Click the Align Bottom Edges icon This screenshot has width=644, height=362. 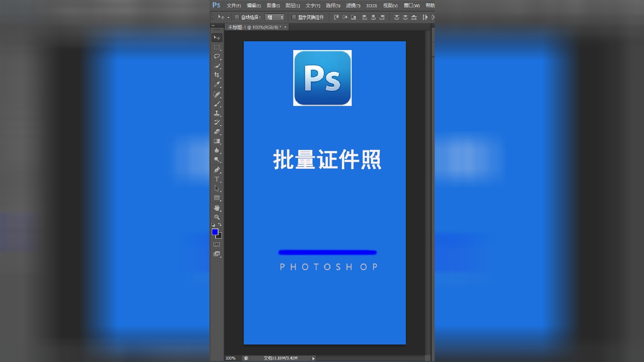354,17
